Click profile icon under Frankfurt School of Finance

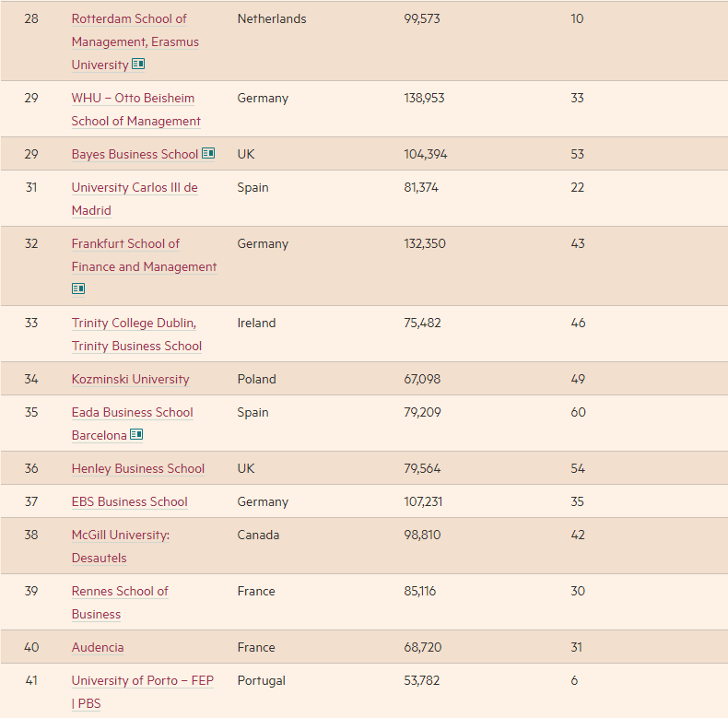[x=78, y=288]
